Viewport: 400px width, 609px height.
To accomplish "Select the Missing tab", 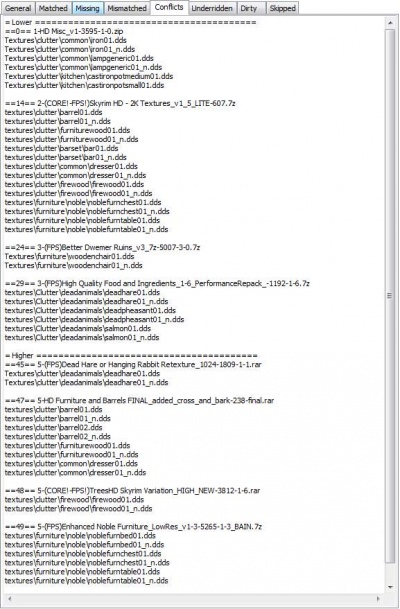I will tap(87, 8).
